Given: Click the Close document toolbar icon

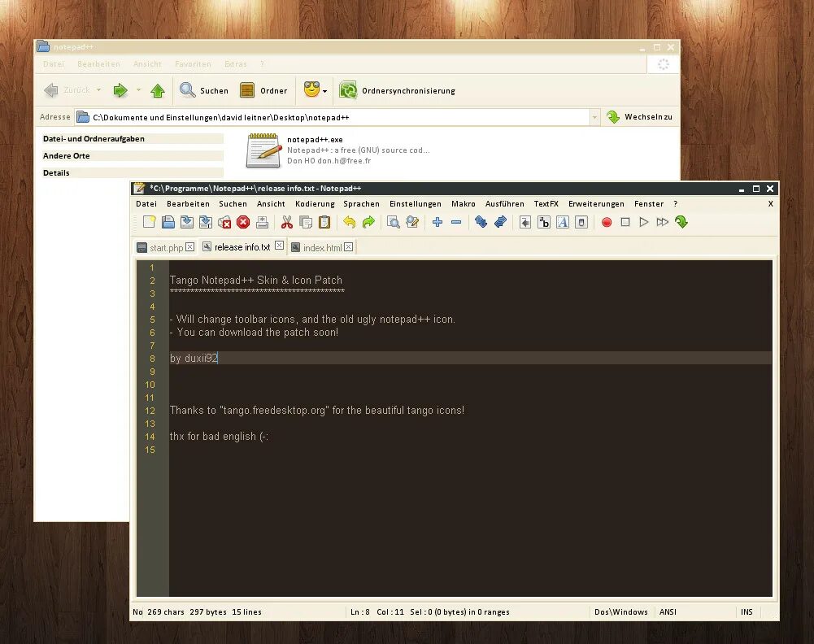Looking at the screenshot, I should pyautogui.click(x=224, y=222).
